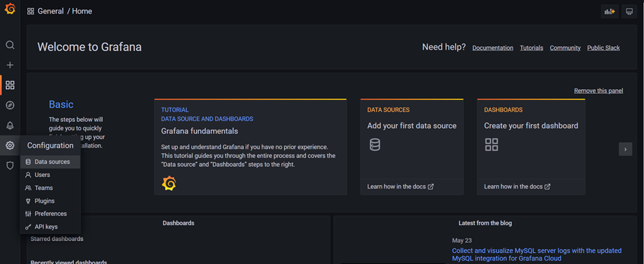Toggle the cycle view mode monitor icon
Screen dimensions: 644x264
tap(629, 12)
